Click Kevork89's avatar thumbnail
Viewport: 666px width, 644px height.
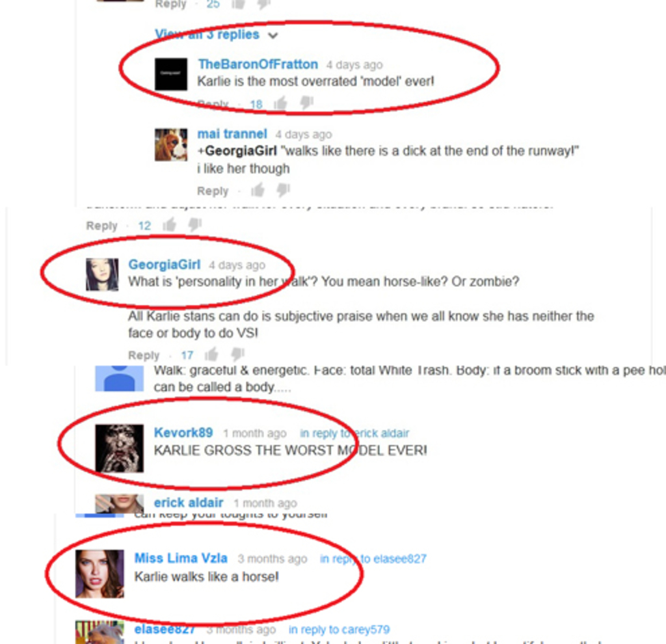tap(120, 448)
